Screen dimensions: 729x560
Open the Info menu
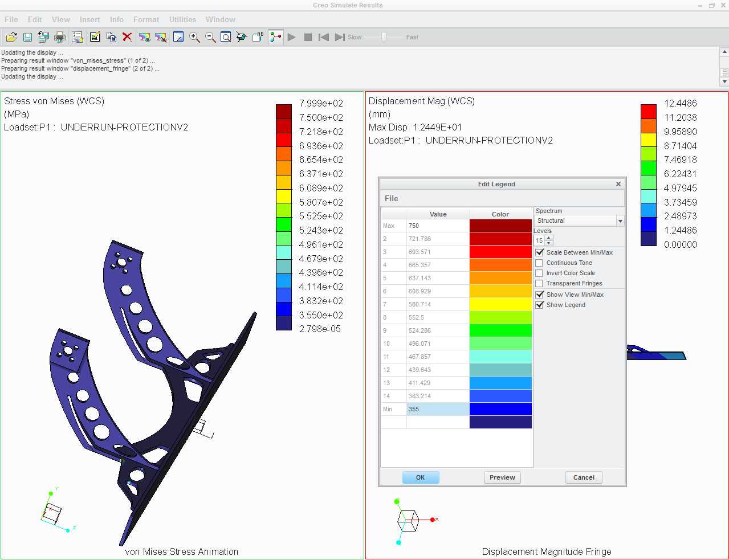click(x=117, y=19)
